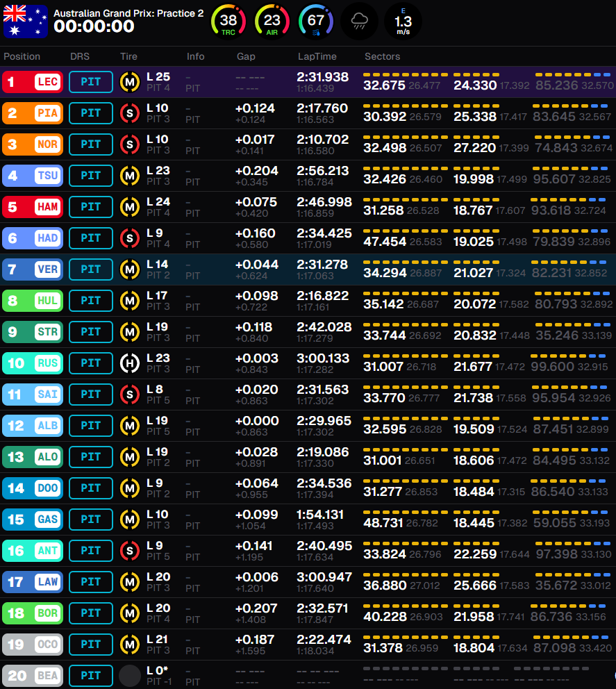Click Verstappen's third sector mini-sector bars
Viewport: 616px width, 689px height.
[569, 262]
